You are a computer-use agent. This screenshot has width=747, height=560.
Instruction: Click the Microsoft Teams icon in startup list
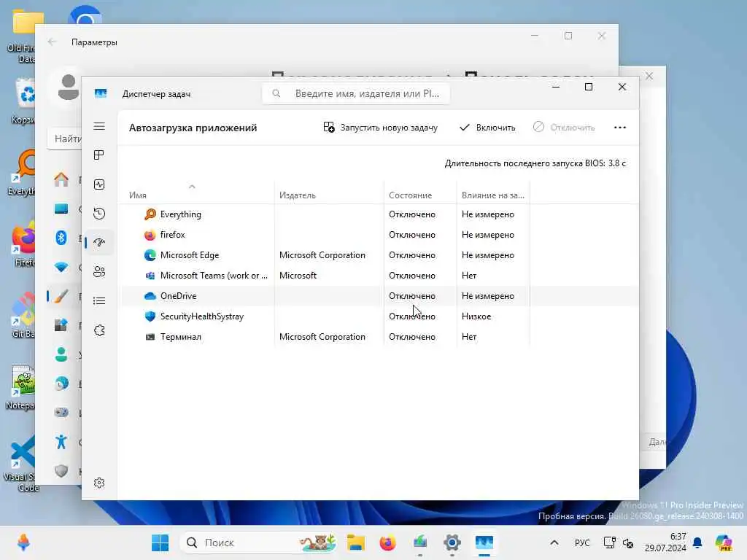click(150, 275)
